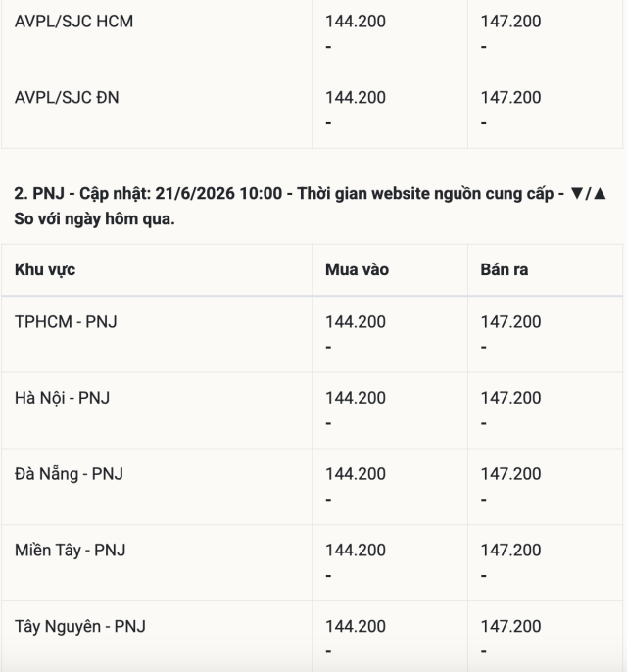The width and height of the screenshot is (627, 672).
Task: Click the Mua vào column header
Action: coord(357,270)
